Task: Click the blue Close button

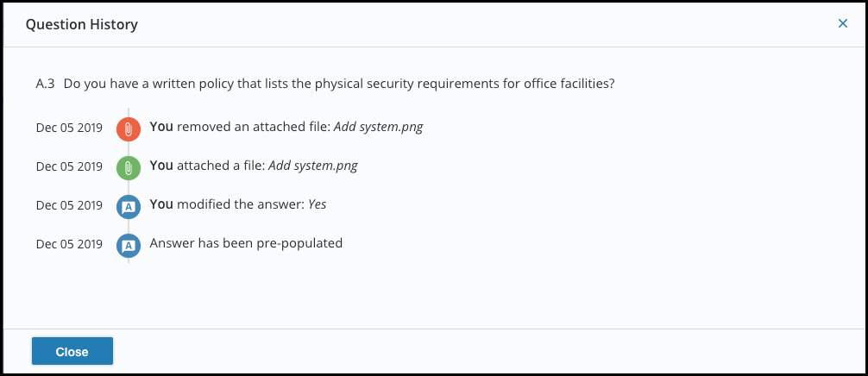Action: 72,351
